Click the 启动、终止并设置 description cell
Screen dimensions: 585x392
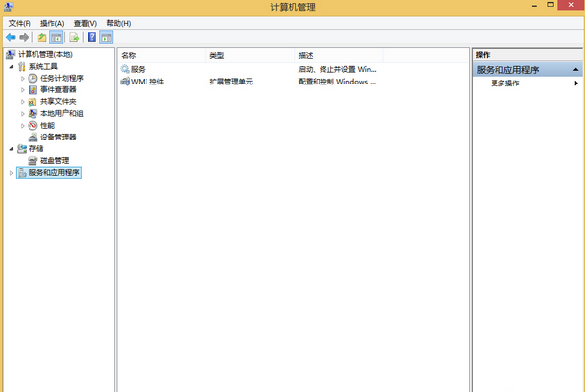pos(337,69)
